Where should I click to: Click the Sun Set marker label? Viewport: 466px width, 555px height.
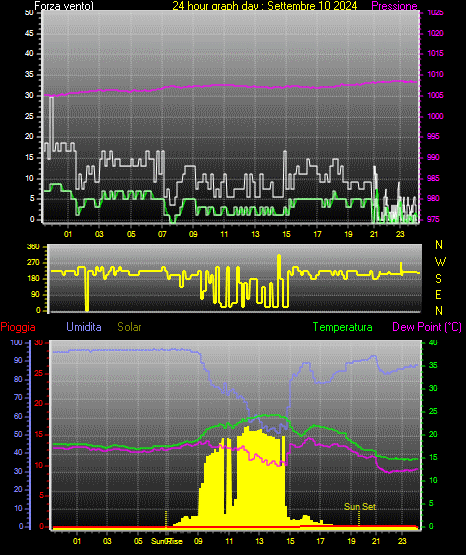[360, 507]
